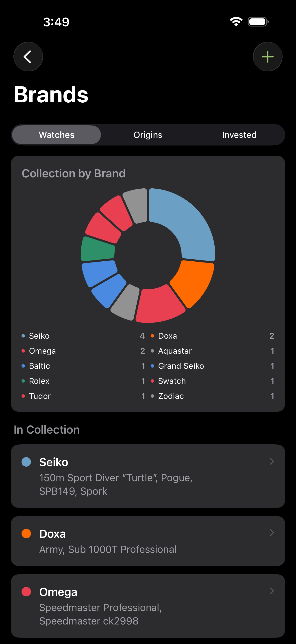296x644 pixels.
Task: Expand the Omega row chevron
Action: coord(272,591)
